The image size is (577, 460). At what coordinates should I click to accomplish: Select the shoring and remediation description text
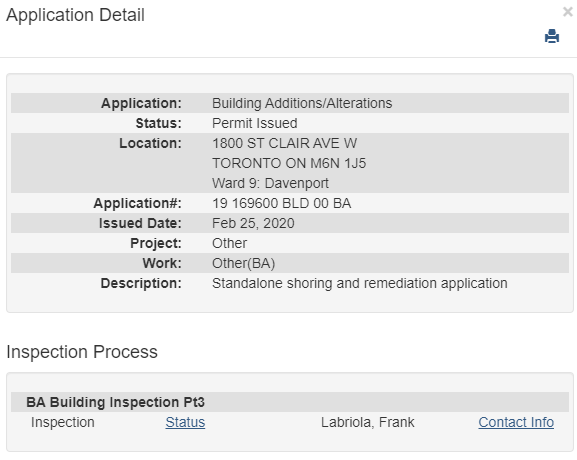360,283
